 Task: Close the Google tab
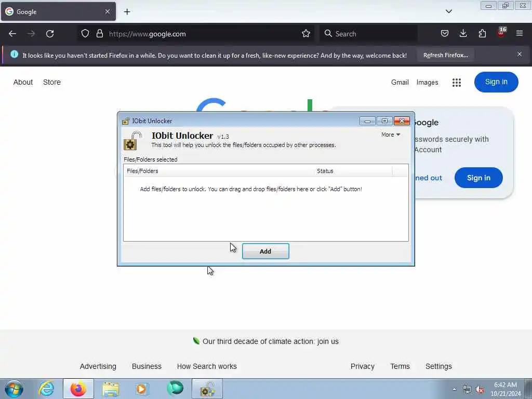click(x=107, y=11)
